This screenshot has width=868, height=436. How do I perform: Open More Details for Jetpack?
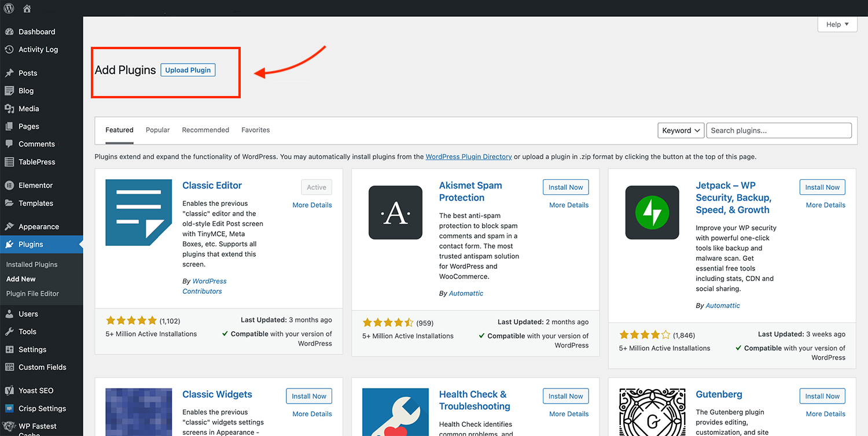coord(826,205)
